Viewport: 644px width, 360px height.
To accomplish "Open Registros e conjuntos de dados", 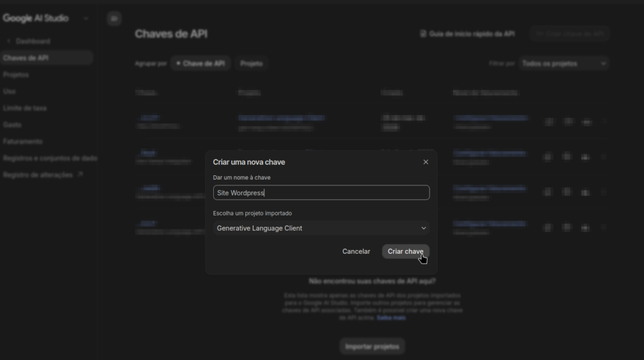I will click(50, 158).
